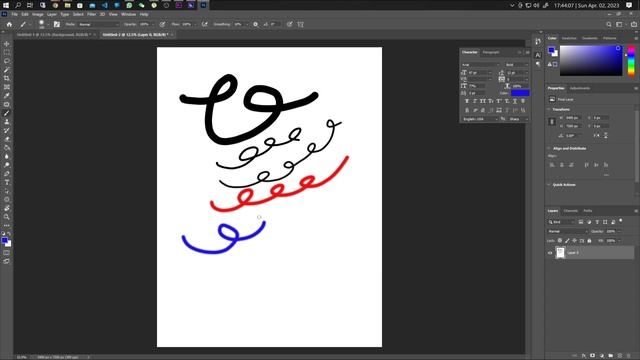Open language dropdown English: USA
640x360 pixels.
tap(480, 119)
